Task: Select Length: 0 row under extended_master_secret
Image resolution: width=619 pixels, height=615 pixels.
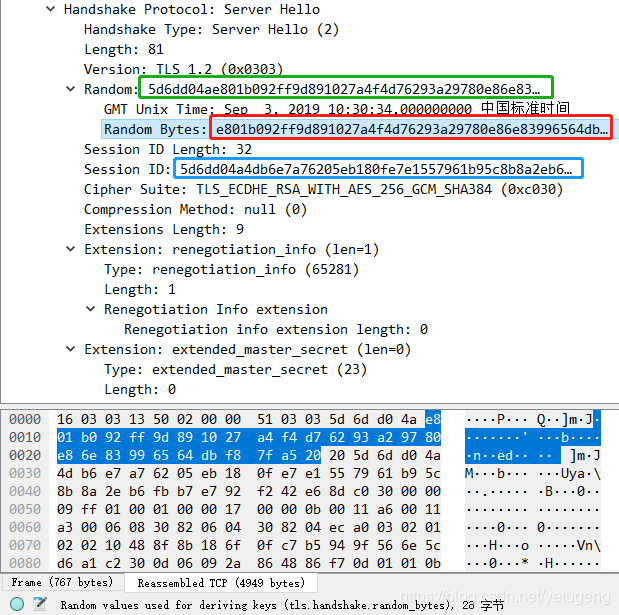Action: click(x=140, y=390)
